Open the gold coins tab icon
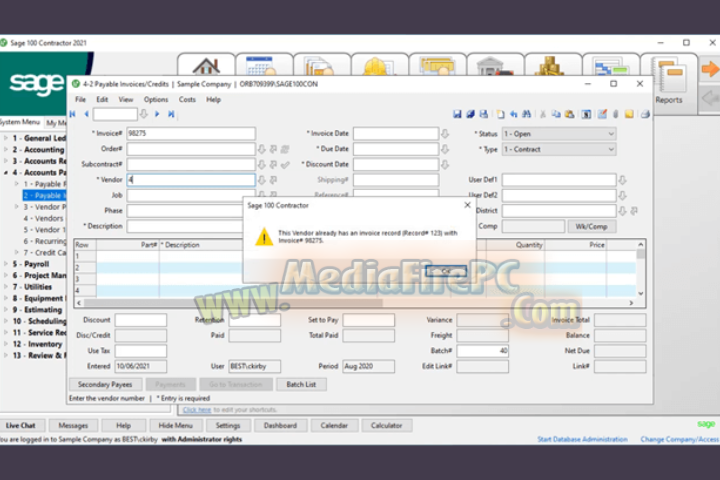Screen dimensions: 720x480 (x=553, y=65)
